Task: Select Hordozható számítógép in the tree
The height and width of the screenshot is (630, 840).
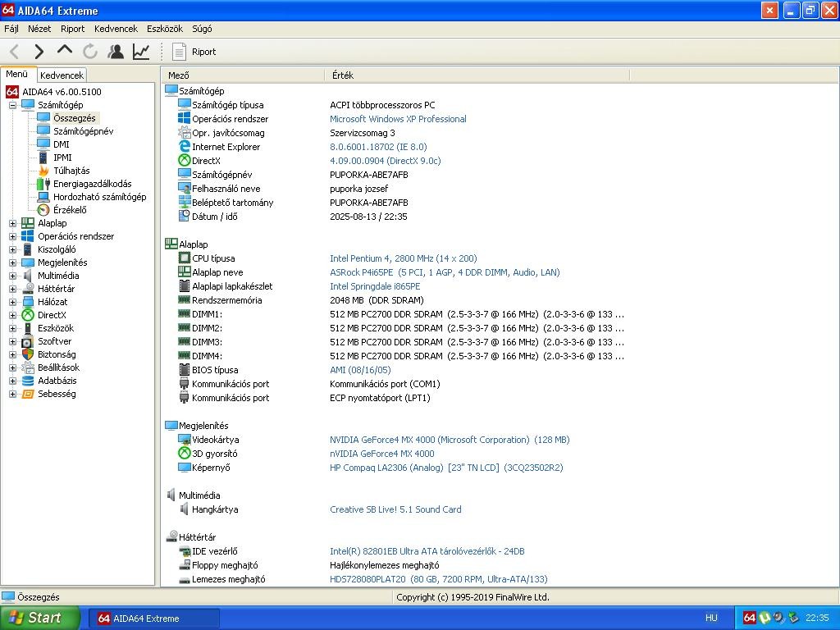Action: click(x=99, y=197)
